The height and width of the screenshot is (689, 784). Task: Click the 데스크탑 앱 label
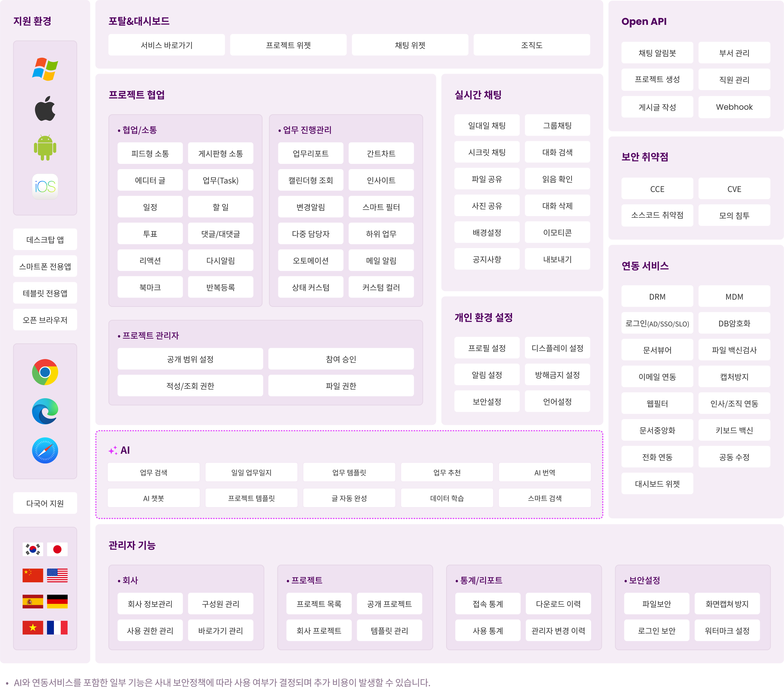[x=45, y=240]
